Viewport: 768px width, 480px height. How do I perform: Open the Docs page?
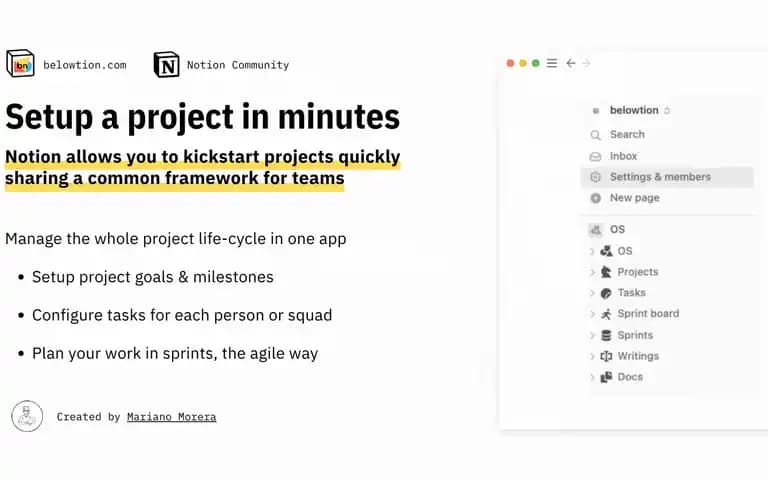tap(630, 377)
